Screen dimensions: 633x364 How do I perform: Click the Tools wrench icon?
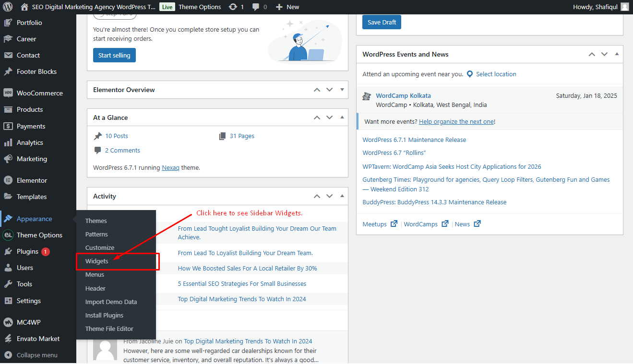click(8, 284)
